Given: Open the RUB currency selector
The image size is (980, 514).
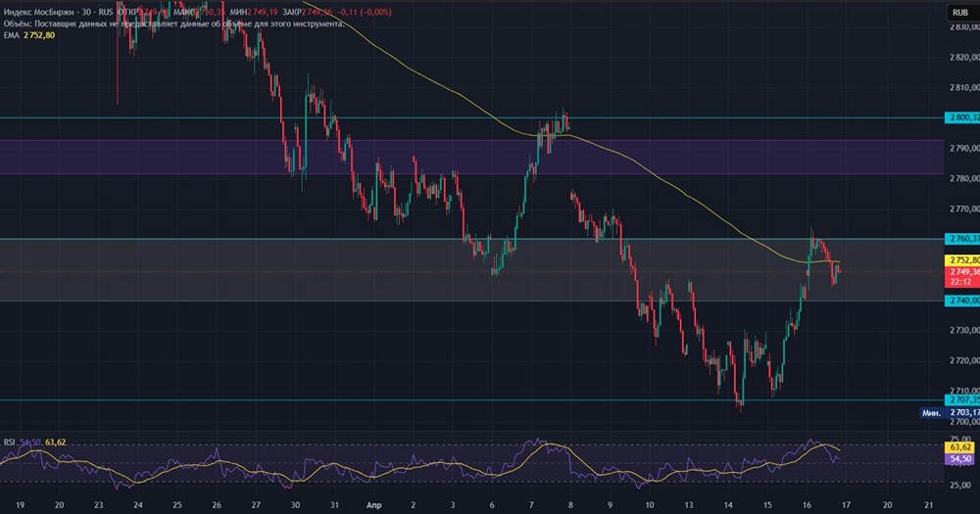Looking at the screenshot, I should point(959,12).
